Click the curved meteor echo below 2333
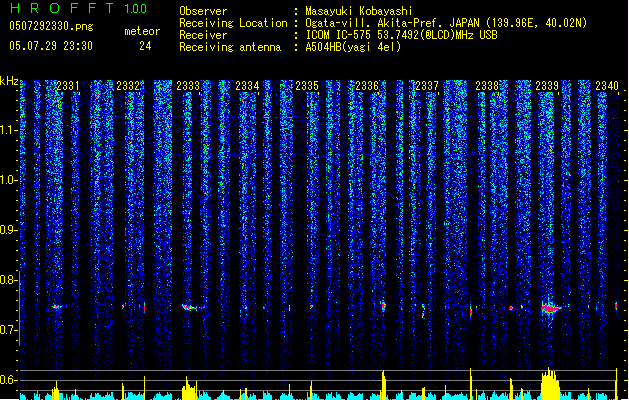This screenshot has width=629, height=400. [189, 307]
